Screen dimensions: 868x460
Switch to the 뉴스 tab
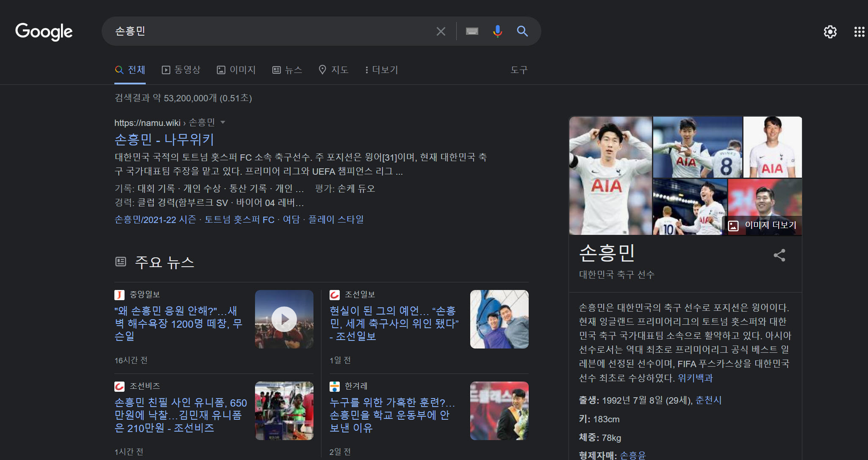tap(288, 70)
